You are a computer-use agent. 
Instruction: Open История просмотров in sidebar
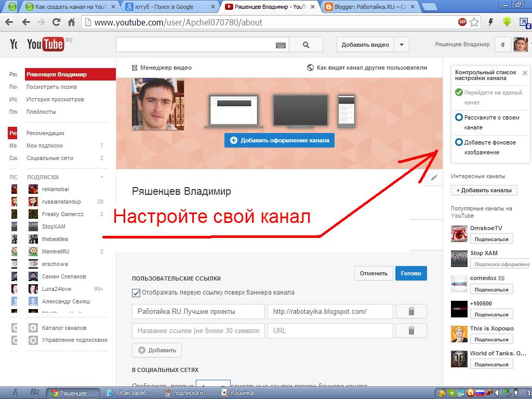click(55, 99)
